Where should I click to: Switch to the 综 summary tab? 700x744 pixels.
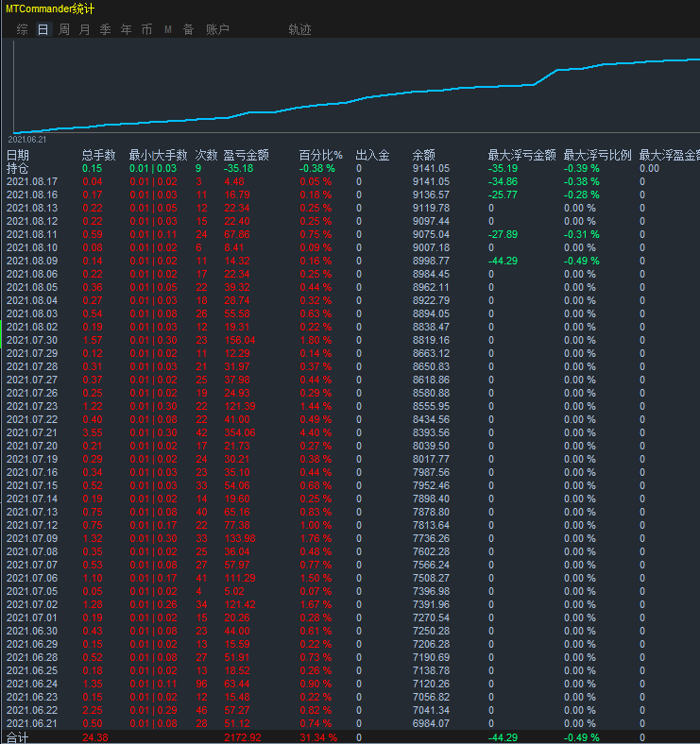point(22,29)
